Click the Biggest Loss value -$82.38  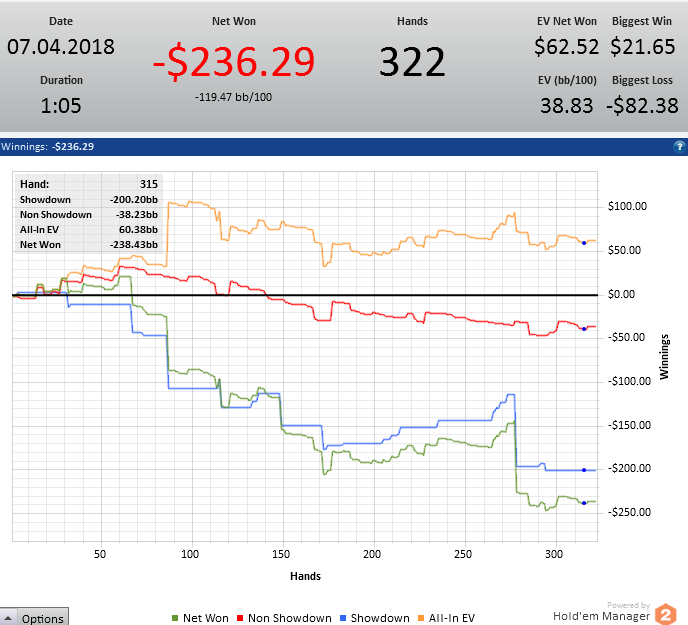[x=642, y=106]
